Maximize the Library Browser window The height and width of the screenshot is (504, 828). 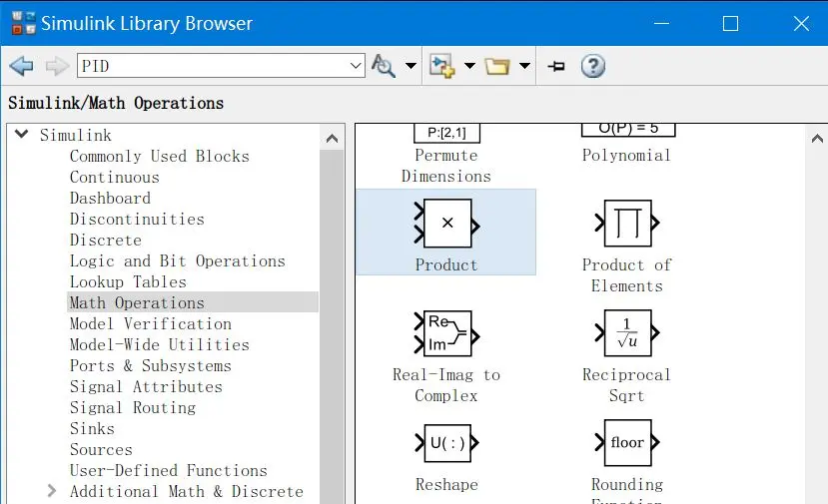[730, 23]
